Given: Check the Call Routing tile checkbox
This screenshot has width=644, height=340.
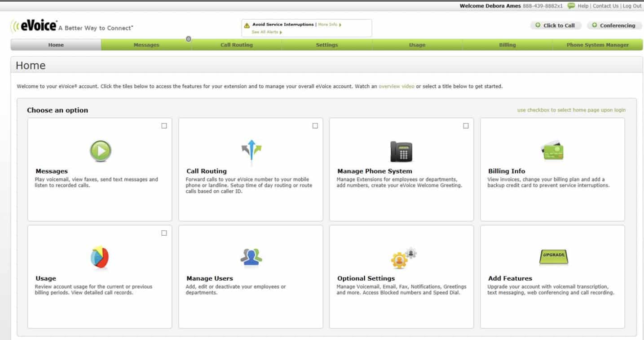Looking at the screenshot, I should pos(315,126).
